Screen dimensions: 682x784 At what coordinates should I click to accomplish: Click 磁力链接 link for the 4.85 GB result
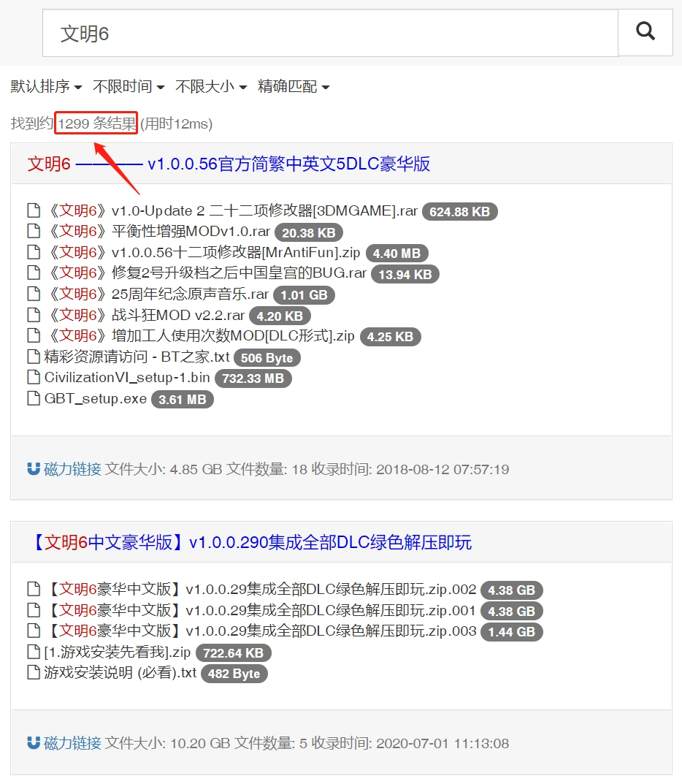point(72,469)
